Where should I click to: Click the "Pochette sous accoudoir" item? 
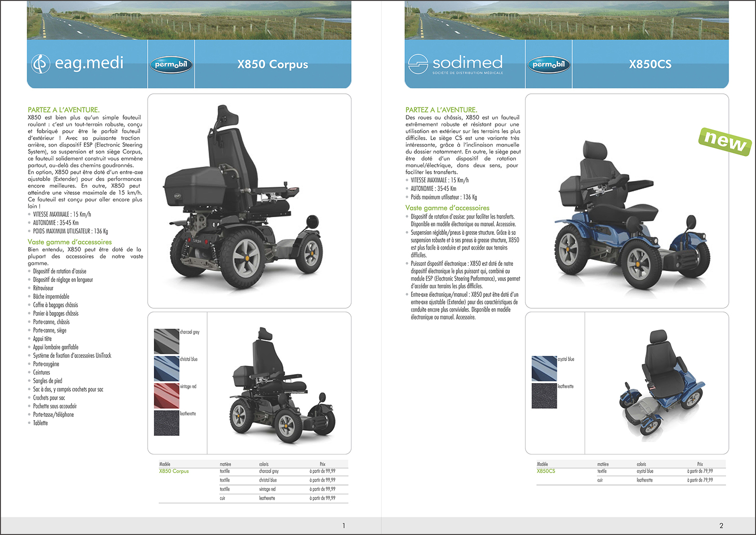(x=55, y=406)
